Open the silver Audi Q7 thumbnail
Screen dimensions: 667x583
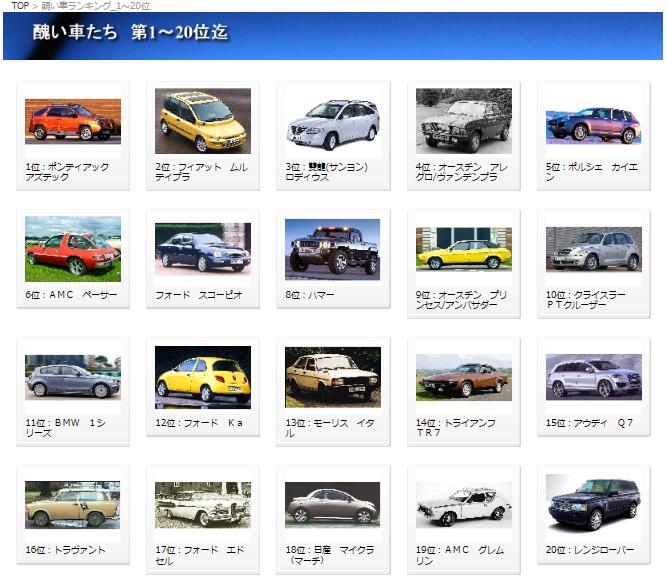click(594, 377)
